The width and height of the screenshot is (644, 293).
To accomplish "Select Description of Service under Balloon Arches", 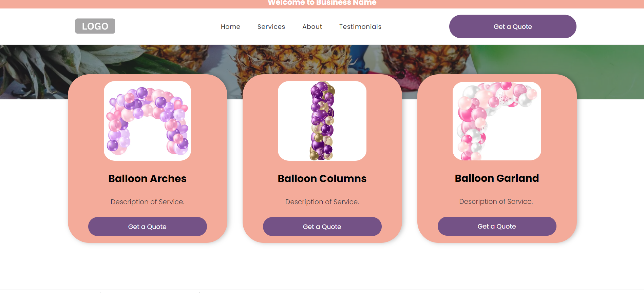I will (x=147, y=201).
